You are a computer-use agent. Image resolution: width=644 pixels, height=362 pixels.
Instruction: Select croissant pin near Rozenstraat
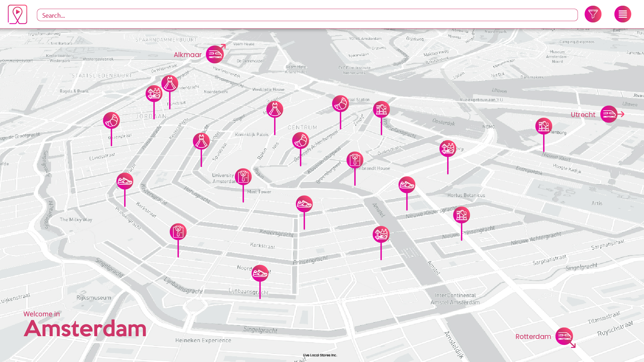[x=111, y=120]
